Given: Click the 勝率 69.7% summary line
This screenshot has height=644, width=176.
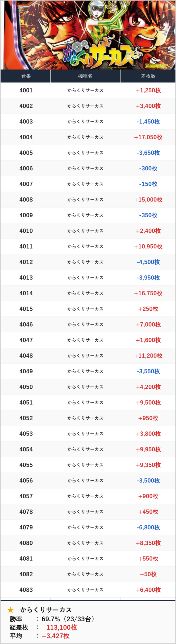Looking at the screenshot, I should pyautogui.click(x=52, y=619).
